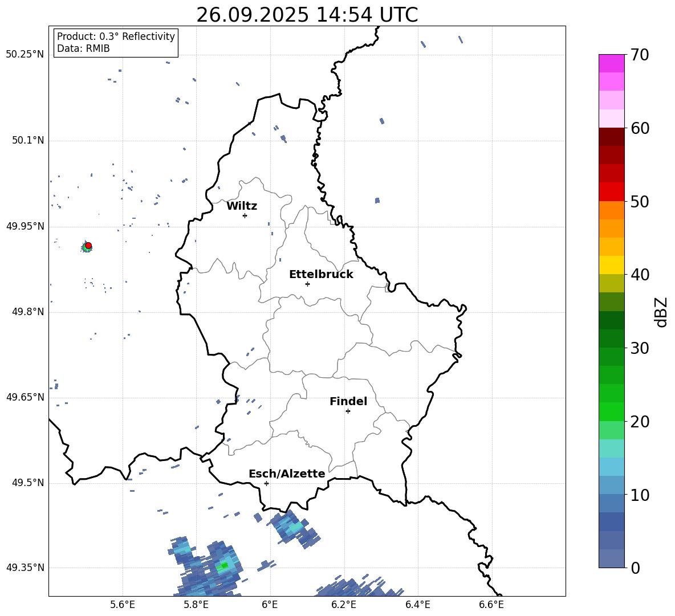Click the 49.95°N latitude label

pyautogui.click(x=25, y=226)
